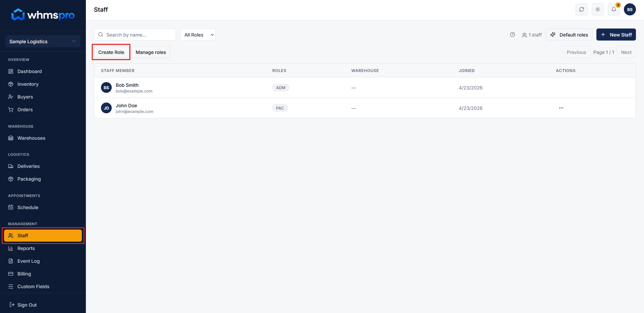Click the refresh icon in header
The image size is (644, 313).
point(582,9)
